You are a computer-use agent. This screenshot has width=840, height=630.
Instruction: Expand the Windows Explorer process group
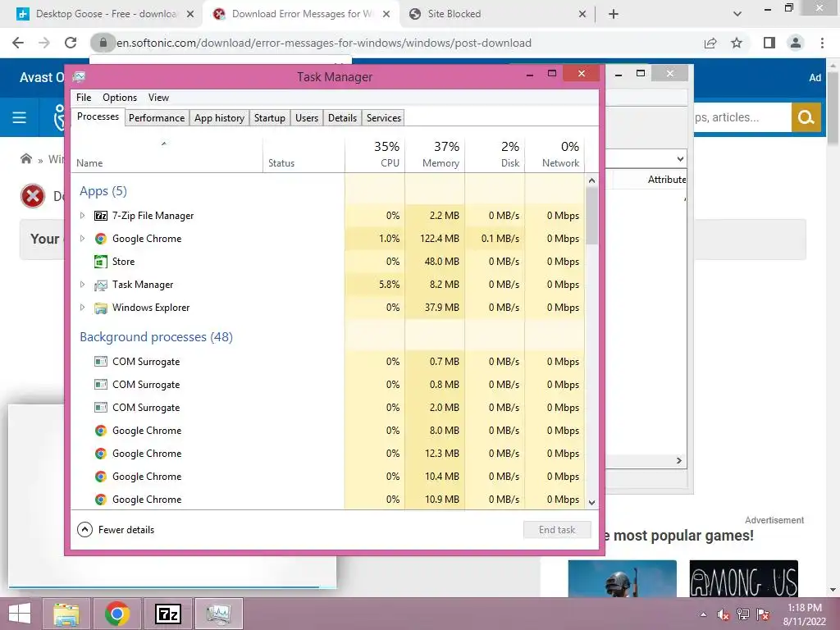coord(82,308)
